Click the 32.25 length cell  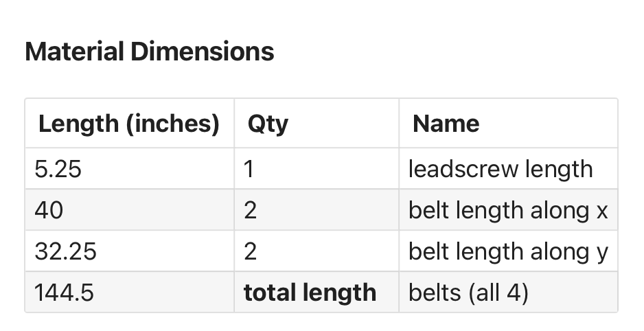click(66, 251)
